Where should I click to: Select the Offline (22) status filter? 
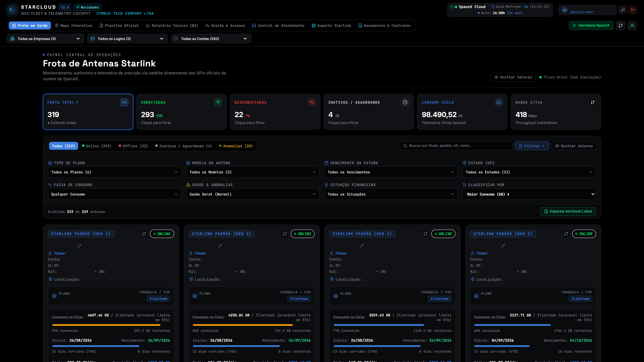[x=133, y=146]
